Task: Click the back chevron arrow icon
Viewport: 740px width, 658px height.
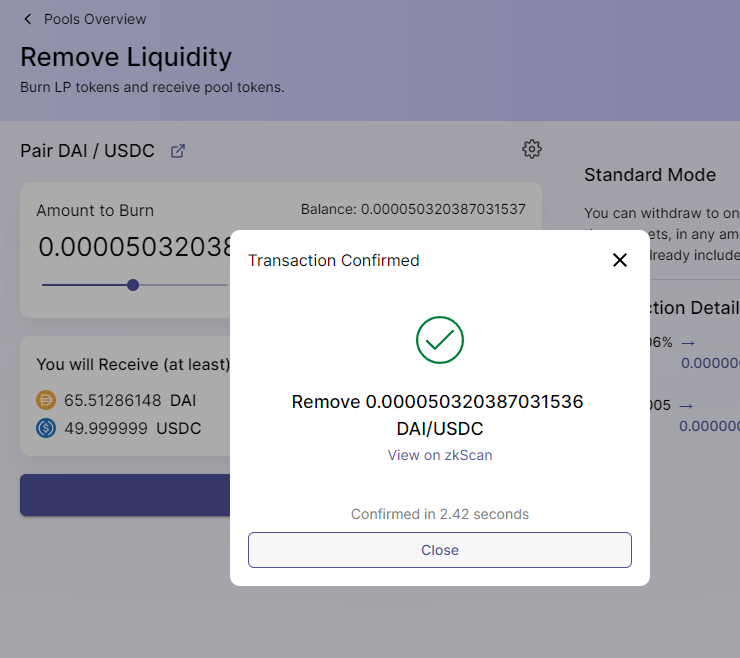Action: [x=28, y=19]
